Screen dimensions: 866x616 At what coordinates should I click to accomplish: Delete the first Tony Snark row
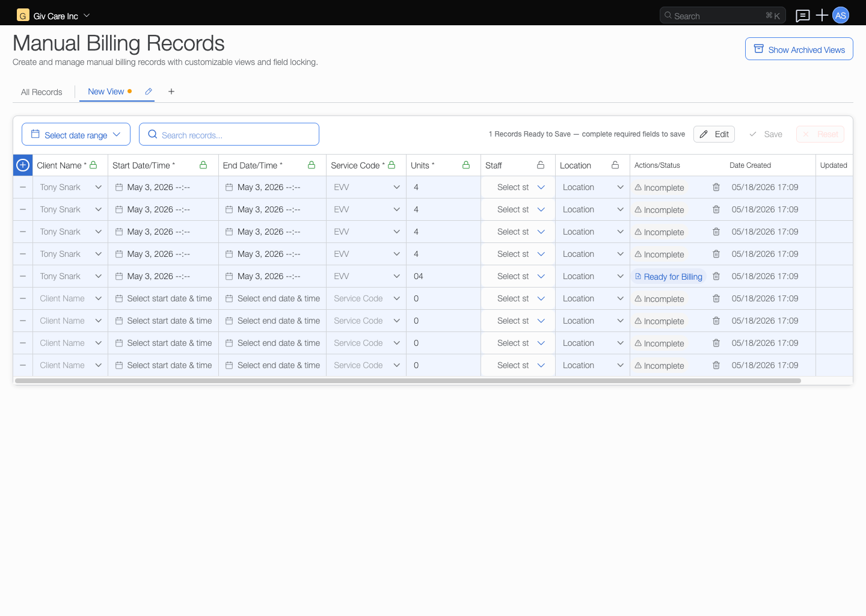pos(716,187)
